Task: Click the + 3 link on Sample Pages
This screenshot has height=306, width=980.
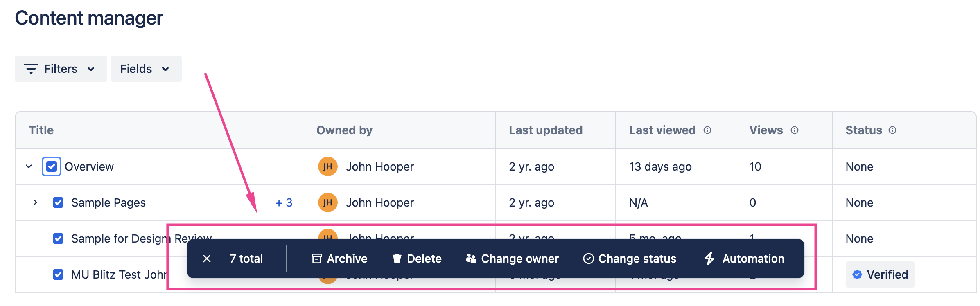Action: tap(284, 202)
